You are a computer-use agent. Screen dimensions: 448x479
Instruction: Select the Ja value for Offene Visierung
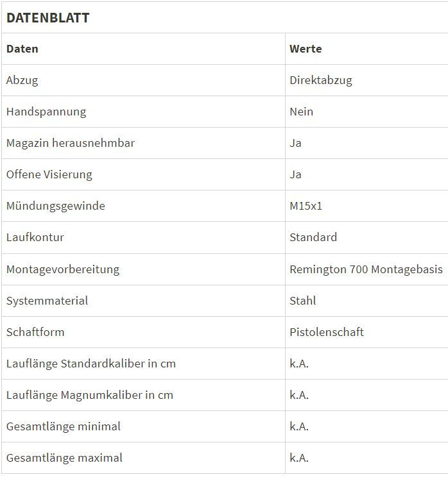tap(295, 174)
